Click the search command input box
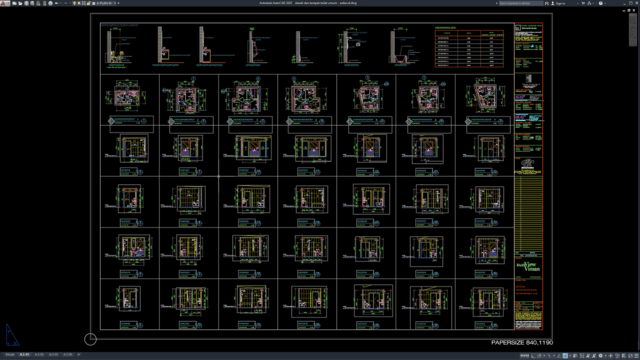 [521, 3]
